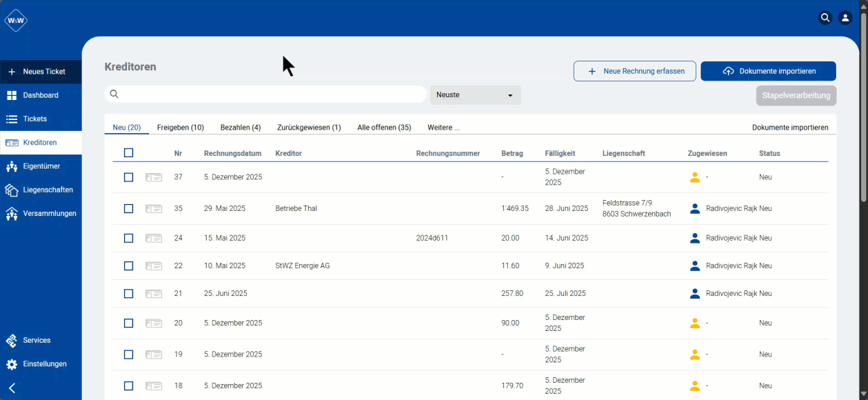Open document icon for invoice Nr 35
This screenshot has height=400, width=868.
point(154,208)
